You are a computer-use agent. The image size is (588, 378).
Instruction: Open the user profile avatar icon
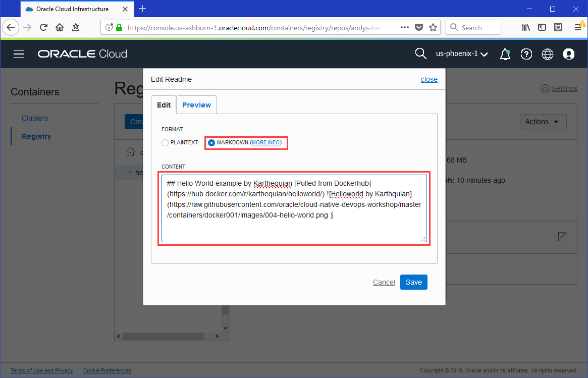tap(569, 55)
